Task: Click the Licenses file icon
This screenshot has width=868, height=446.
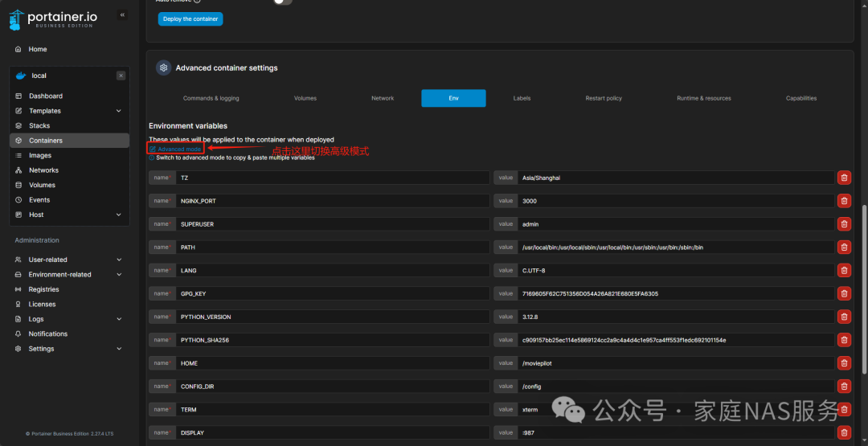Action: pos(18,305)
